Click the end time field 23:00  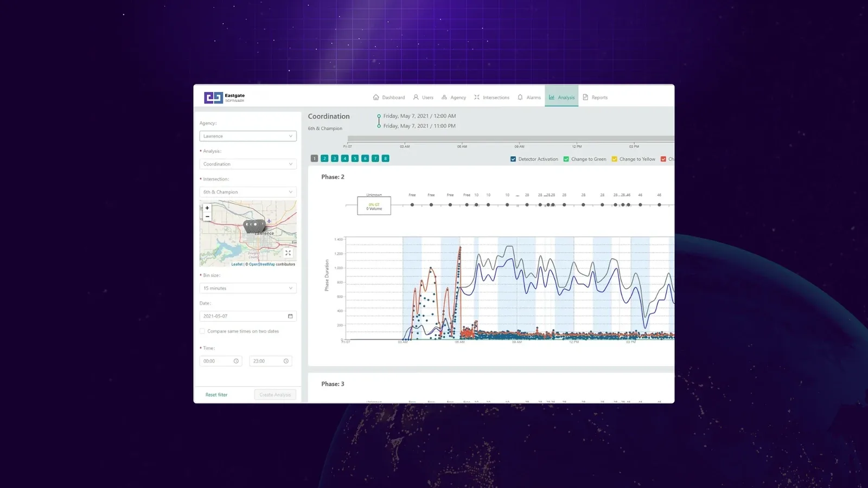[271, 361]
